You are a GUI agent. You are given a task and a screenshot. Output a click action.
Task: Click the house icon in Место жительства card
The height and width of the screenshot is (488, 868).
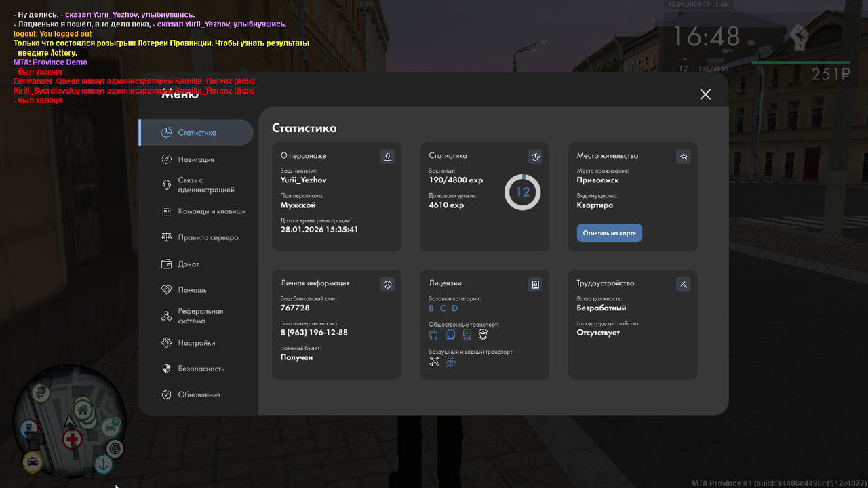684,157
